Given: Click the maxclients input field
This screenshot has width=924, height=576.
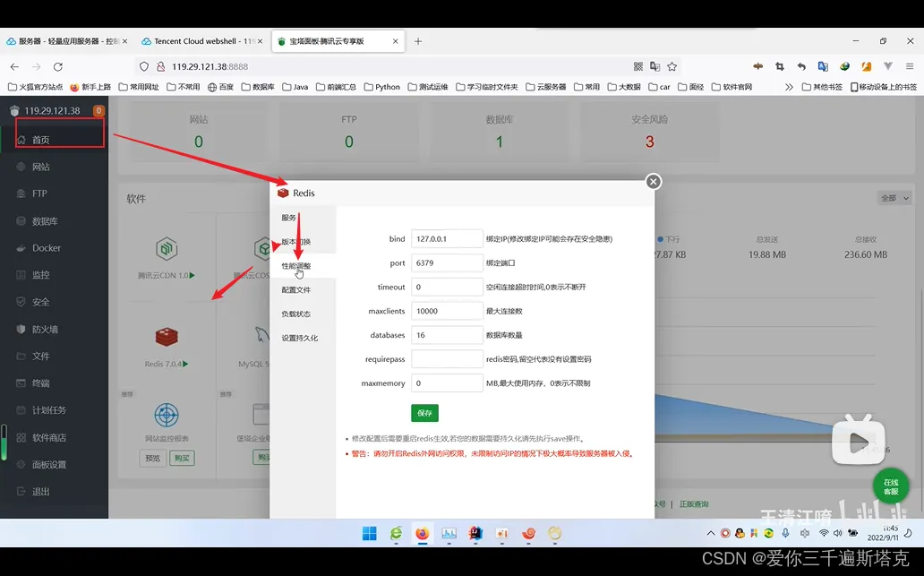Looking at the screenshot, I should pos(447,311).
